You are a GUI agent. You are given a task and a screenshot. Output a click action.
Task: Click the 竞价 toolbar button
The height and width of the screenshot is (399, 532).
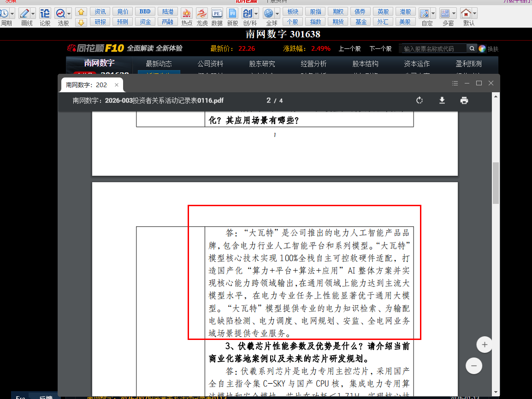[123, 12]
